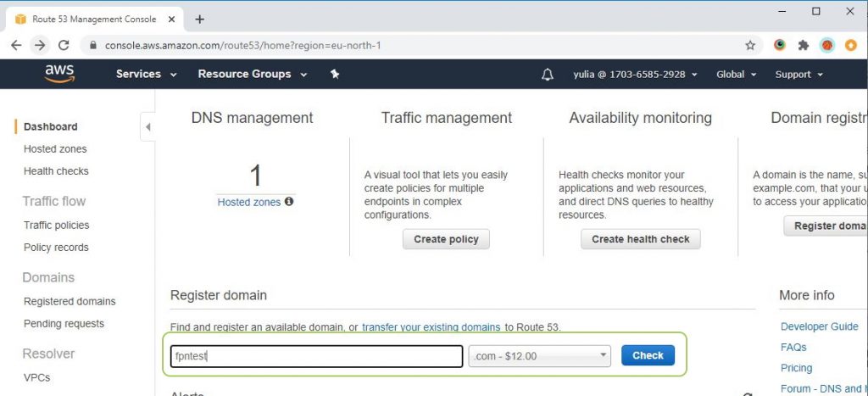
Task: Click the info icon next to Hosted zones
Action: coord(289,202)
